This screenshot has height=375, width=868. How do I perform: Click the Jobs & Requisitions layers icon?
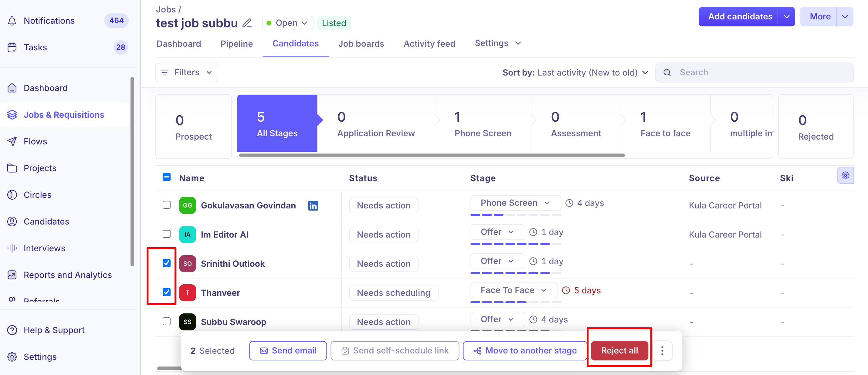[12, 115]
